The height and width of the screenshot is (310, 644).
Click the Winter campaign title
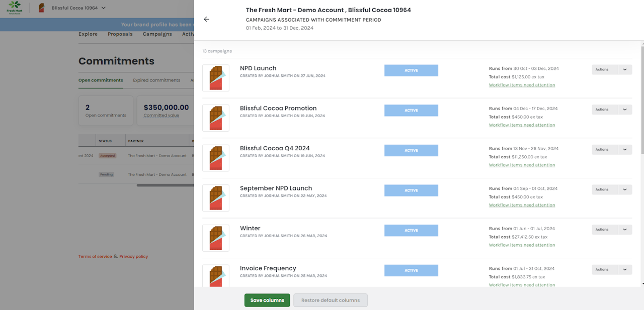(x=250, y=228)
